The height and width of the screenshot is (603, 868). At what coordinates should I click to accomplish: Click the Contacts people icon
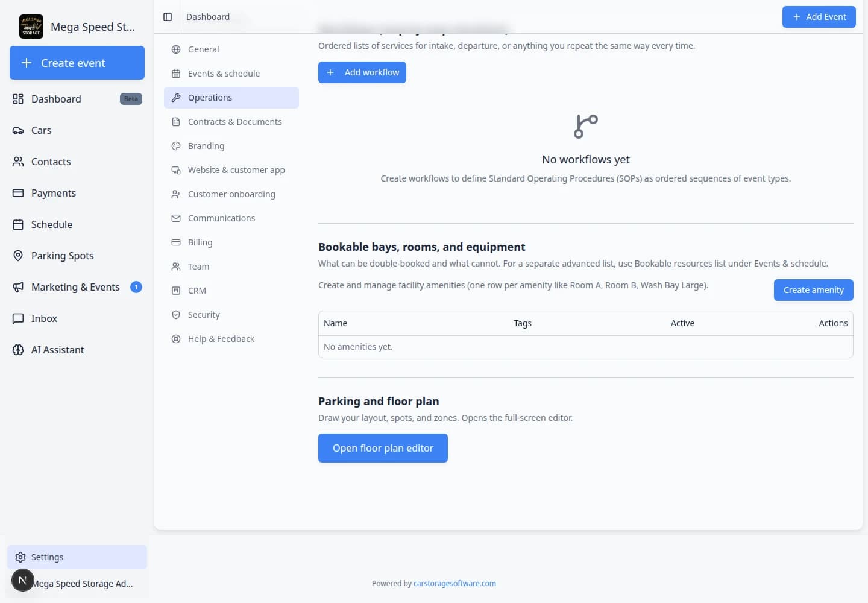[x=18, y=162]
